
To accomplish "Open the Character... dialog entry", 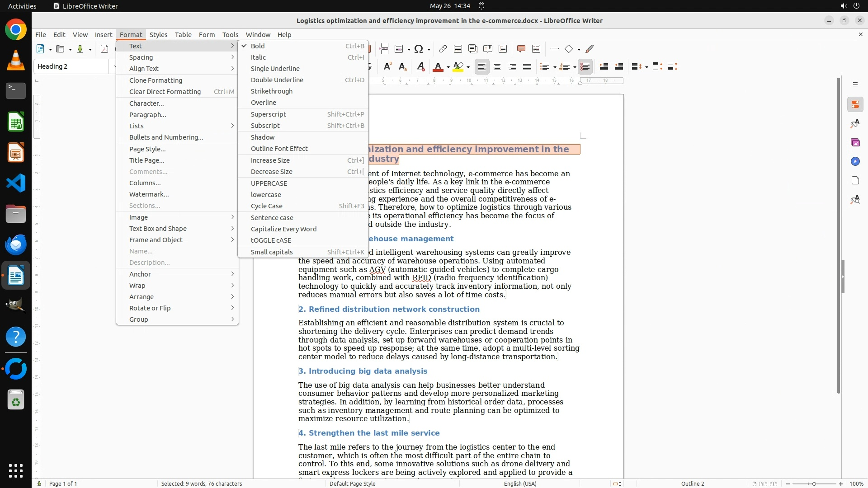I will 146,103.
